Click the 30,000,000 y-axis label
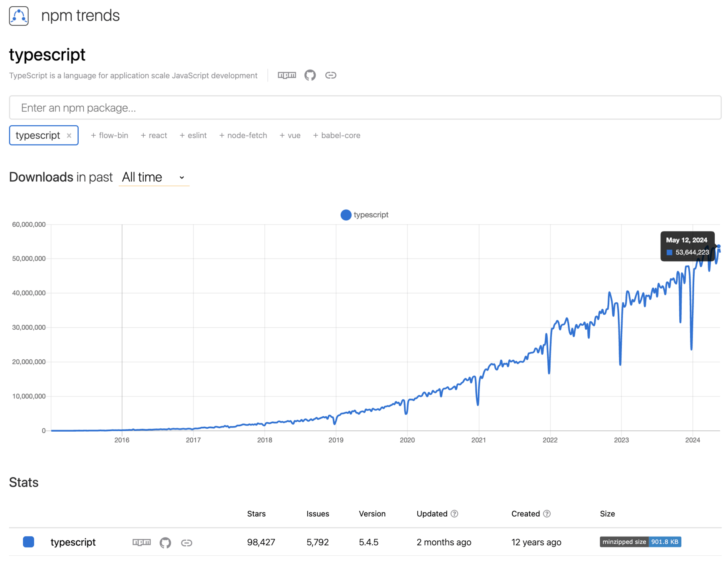Viewport: 728px width, 562px height. click(29, 327)
